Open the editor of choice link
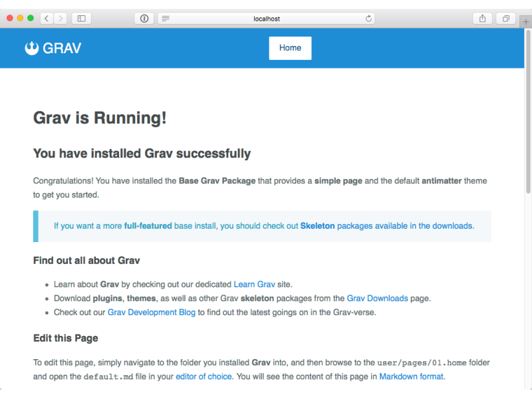This screenshot has width=532, height=399. pyautogui.click(x=203, y=376)
